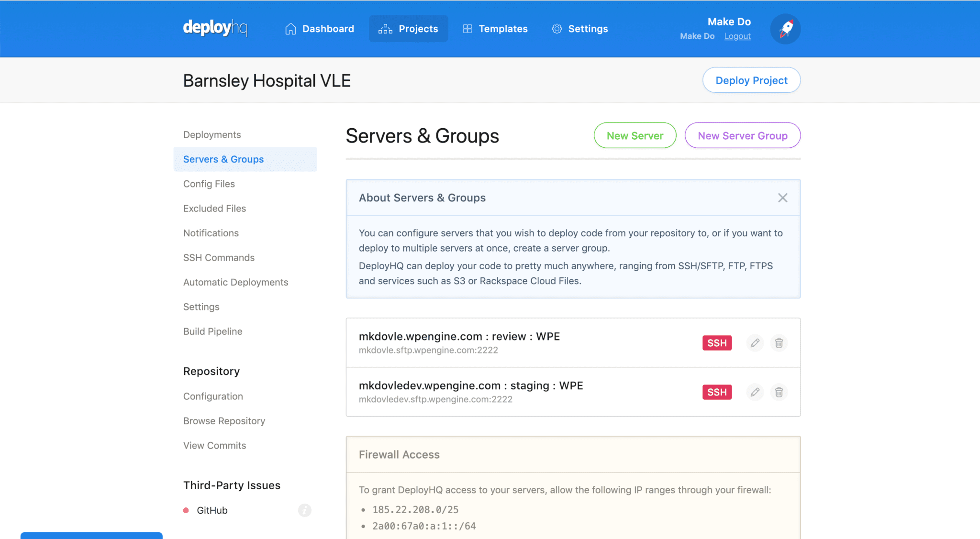
Task: Click the SSH badge on the staging server
Action: pyautogui.click(x=717, y=392)
